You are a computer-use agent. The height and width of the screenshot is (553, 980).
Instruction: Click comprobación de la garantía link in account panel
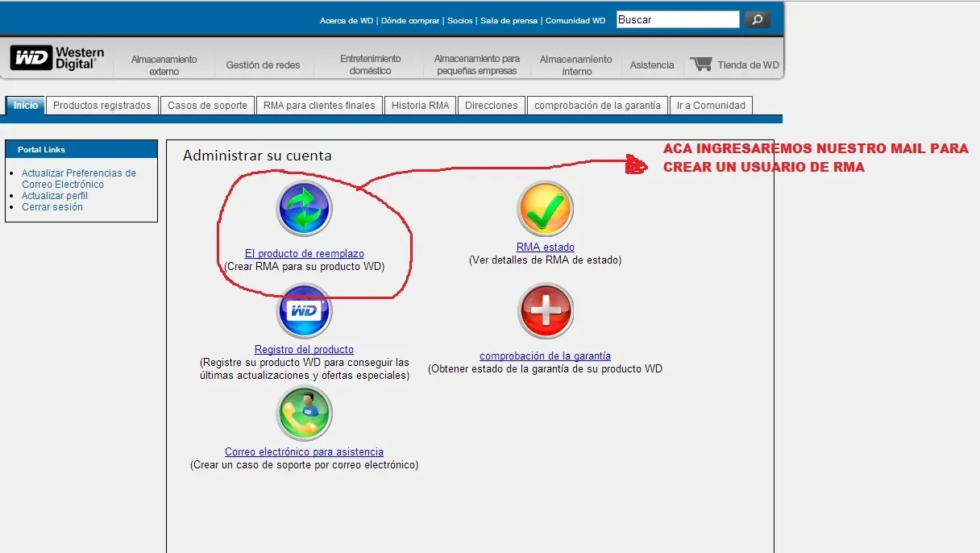546,356
